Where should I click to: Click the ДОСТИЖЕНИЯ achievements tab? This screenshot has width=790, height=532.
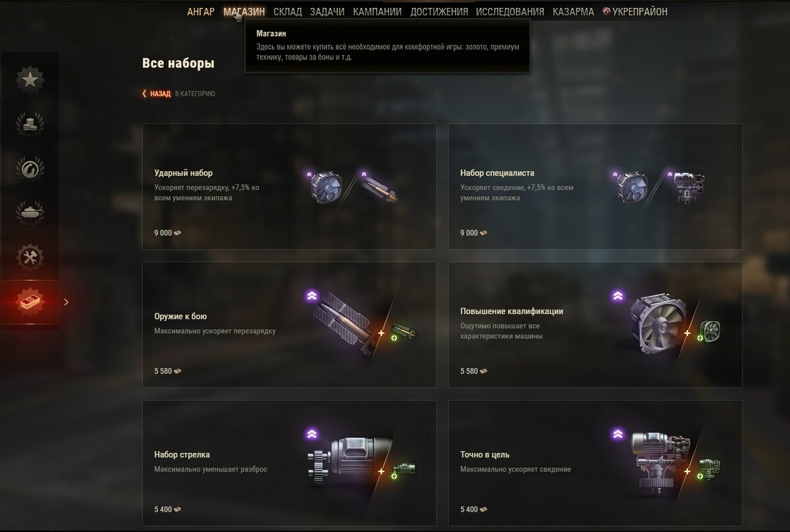[x=439, y=12]
